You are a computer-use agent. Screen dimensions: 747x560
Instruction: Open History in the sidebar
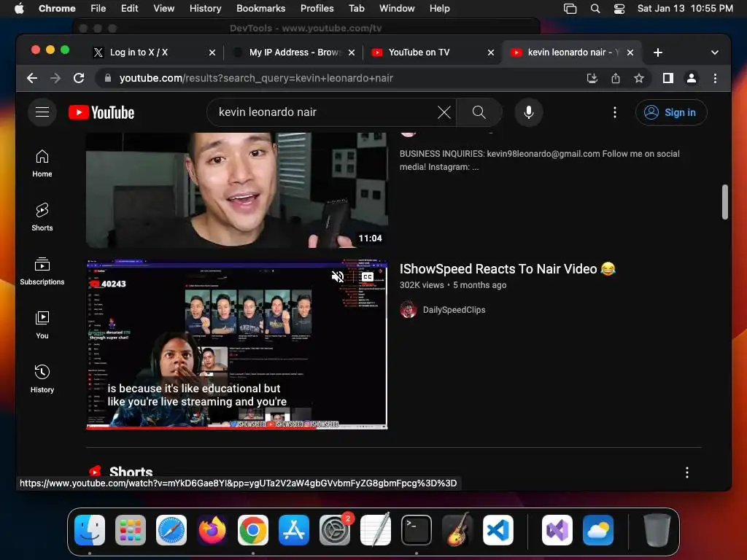(42, 378)
